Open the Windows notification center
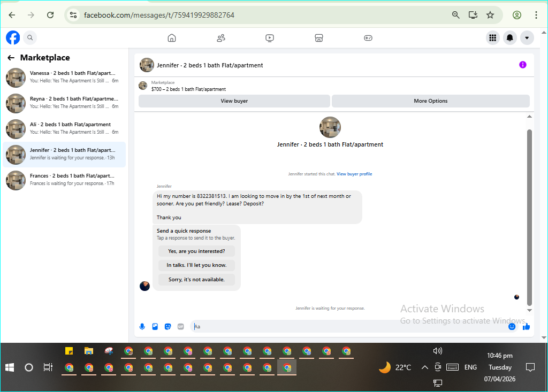This screenshot has height=392, width=548. [530, 367]
